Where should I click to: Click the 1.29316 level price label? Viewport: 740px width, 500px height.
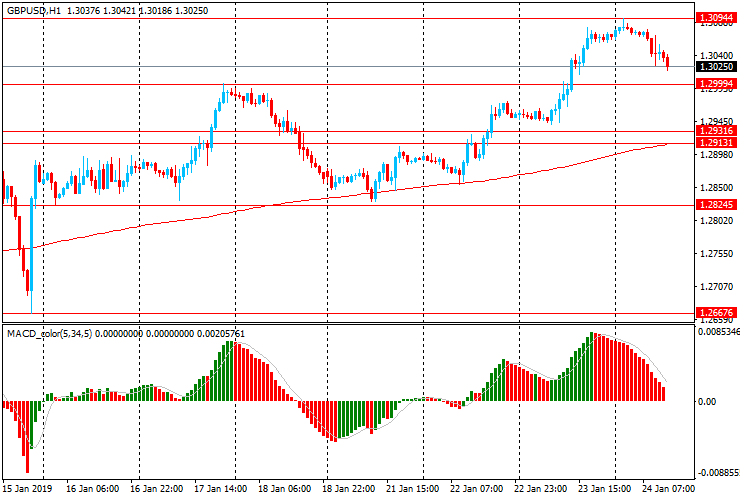pyautogui.click(x=716, y=131)
